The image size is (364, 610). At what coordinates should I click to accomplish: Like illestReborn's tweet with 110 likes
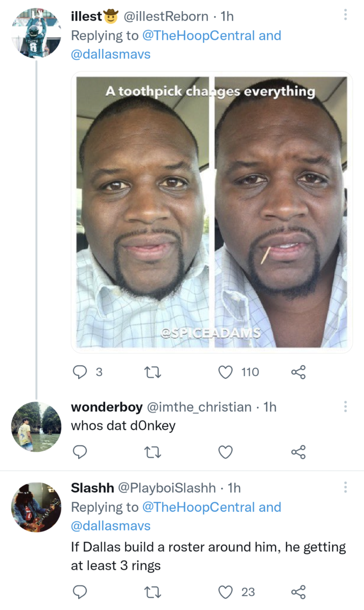(x=225, y=372)
